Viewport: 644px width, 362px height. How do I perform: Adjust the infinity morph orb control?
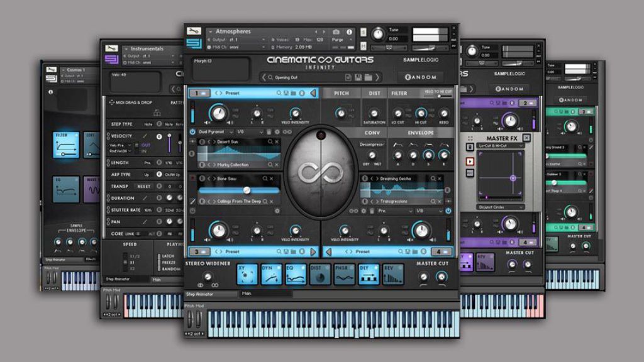[321, 172]
